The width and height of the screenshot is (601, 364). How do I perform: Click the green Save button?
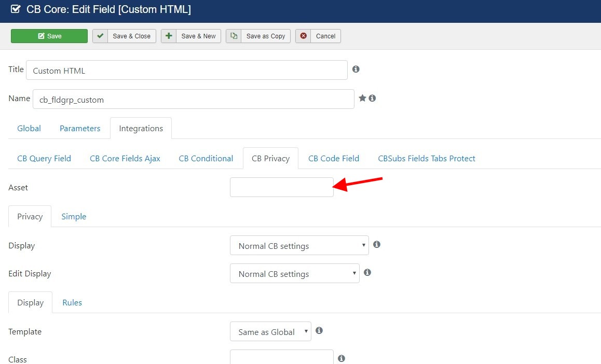tap(49, 36)
